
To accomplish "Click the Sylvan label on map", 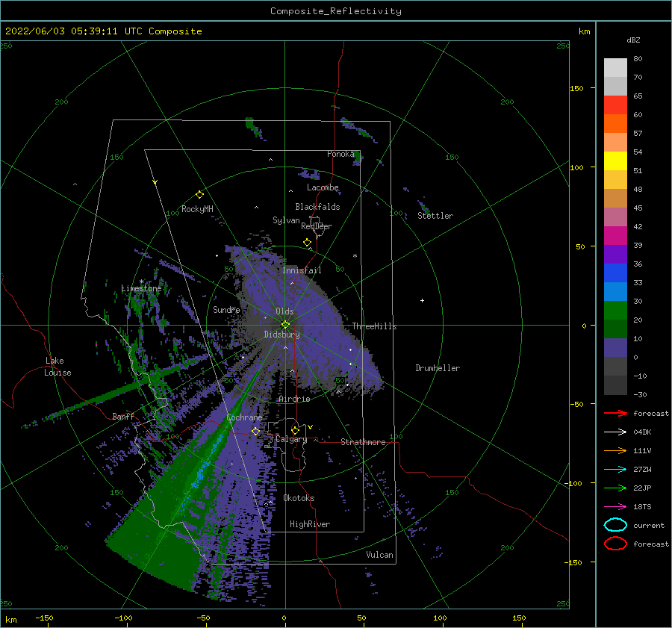I will (286, 220).
